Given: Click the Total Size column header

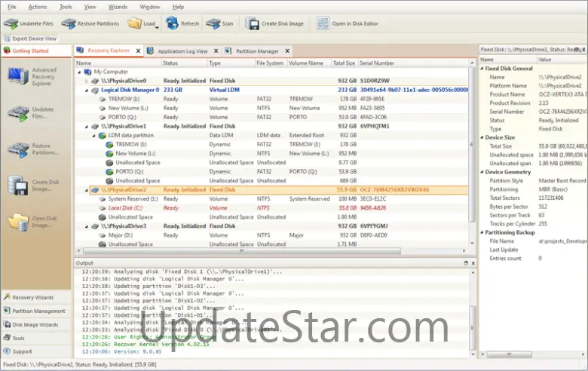Looking at the screenshot, I should coord(345,63).
